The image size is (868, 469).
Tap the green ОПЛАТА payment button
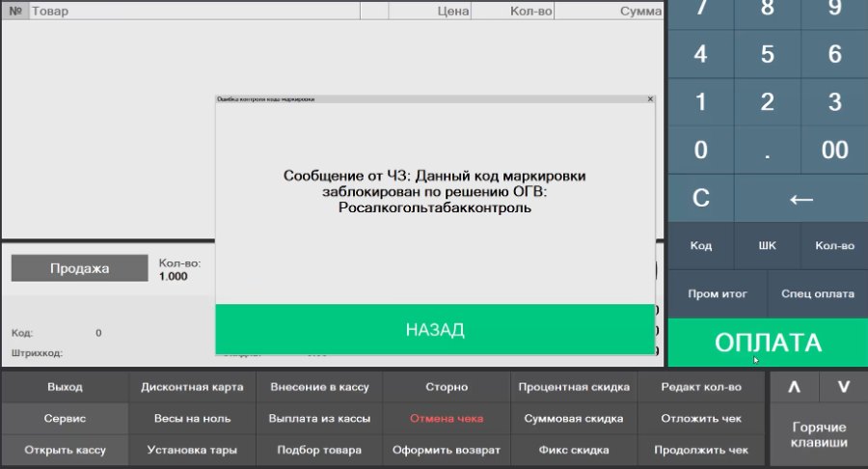point(768,343)
